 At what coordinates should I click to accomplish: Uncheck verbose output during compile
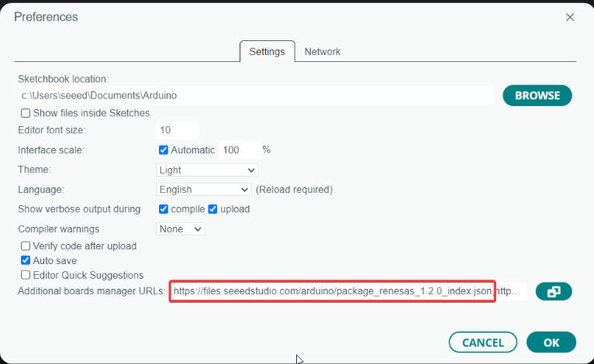pyautogui.click(x=164, y=209)
